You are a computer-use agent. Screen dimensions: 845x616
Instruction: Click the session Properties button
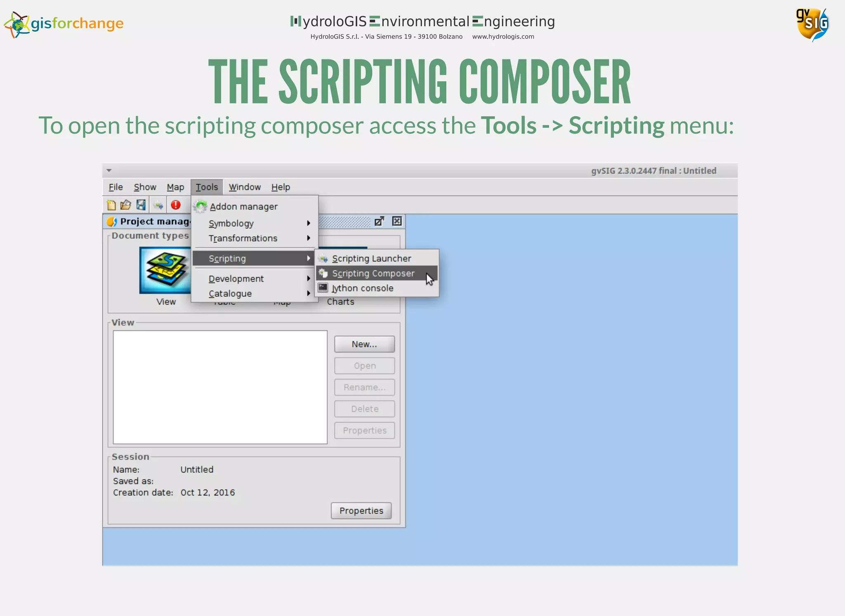[361, 510]
